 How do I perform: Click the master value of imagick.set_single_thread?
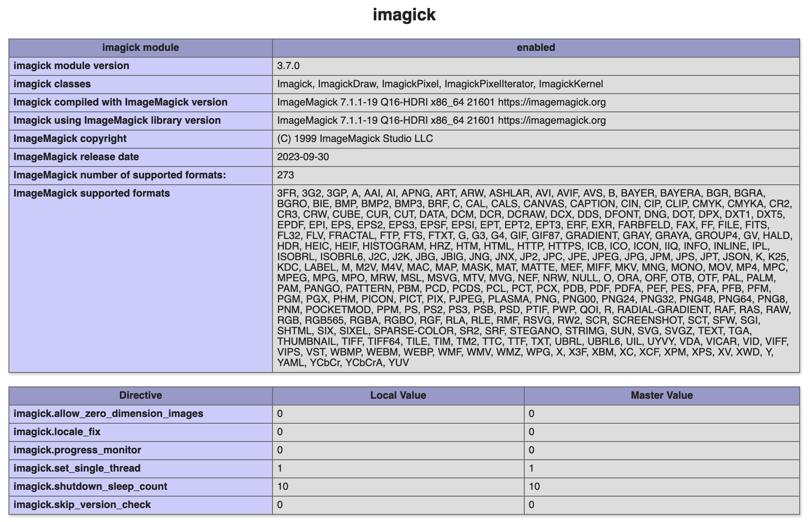tap(531, 468)
